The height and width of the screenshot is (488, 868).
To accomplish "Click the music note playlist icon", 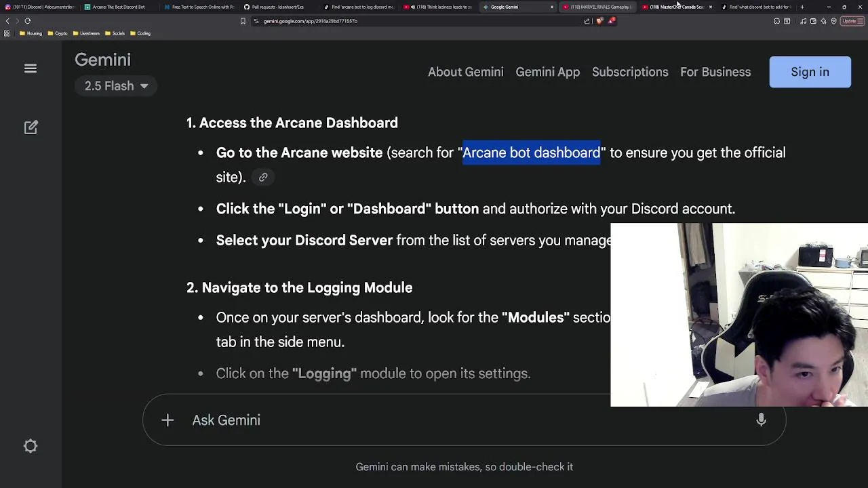I will coord(803,21).
